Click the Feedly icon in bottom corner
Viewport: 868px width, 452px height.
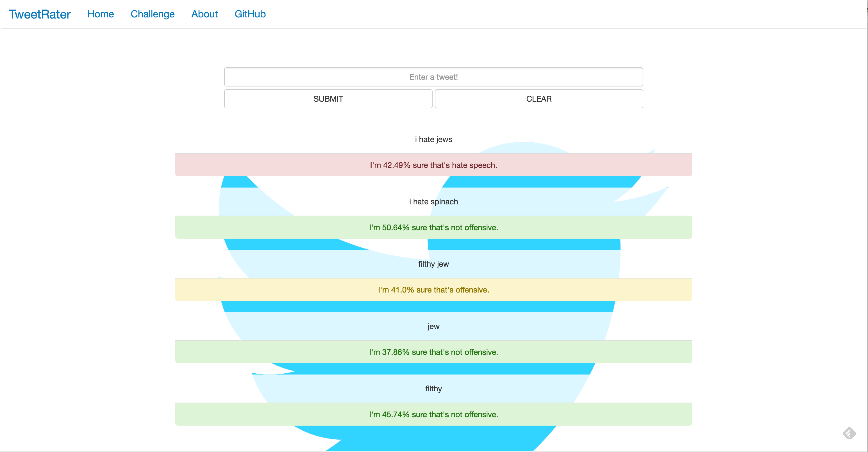849,433
